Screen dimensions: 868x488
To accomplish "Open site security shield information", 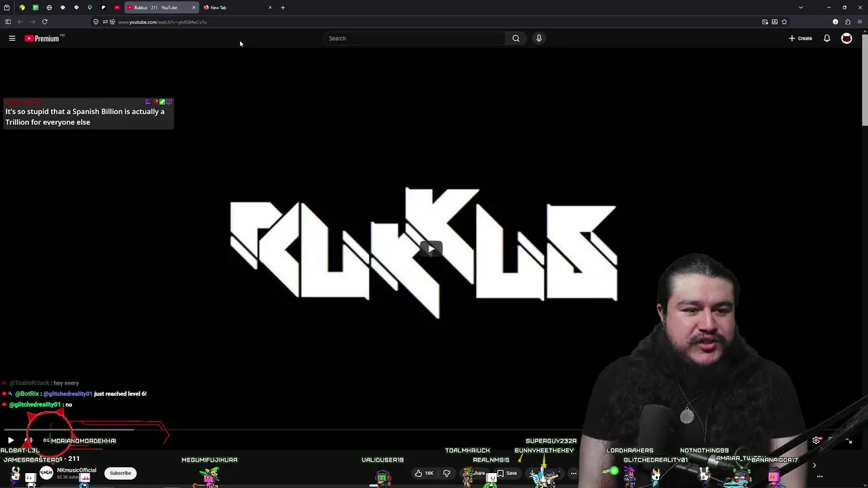I will click(96, 22).
